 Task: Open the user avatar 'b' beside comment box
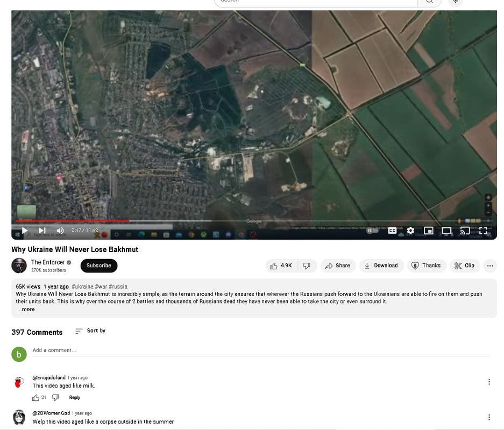(x=19, y=354)
